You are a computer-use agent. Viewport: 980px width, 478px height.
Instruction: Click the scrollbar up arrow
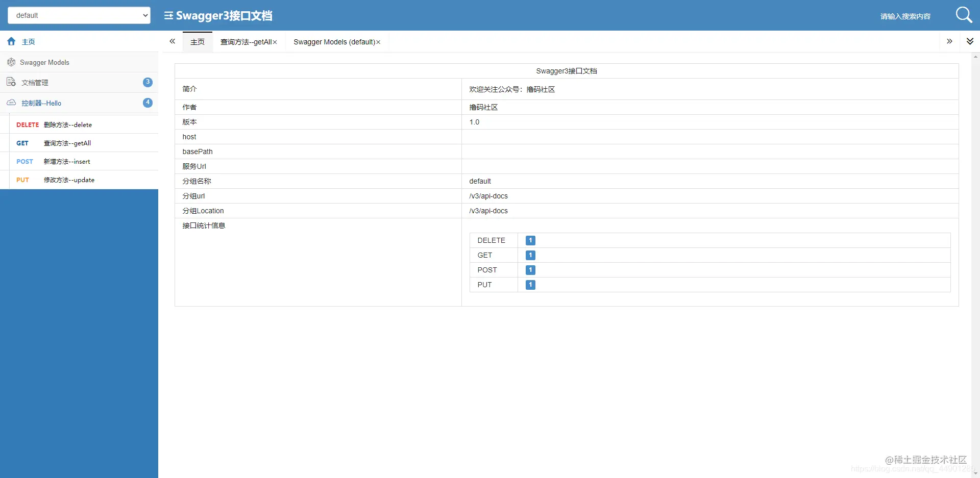point(975,57)
